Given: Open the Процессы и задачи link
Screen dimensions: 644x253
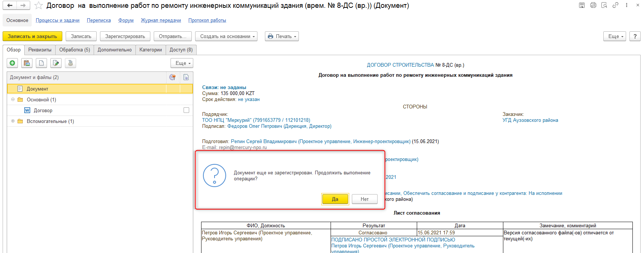Looking at the screenshot, I should click(x=57, y=20).
